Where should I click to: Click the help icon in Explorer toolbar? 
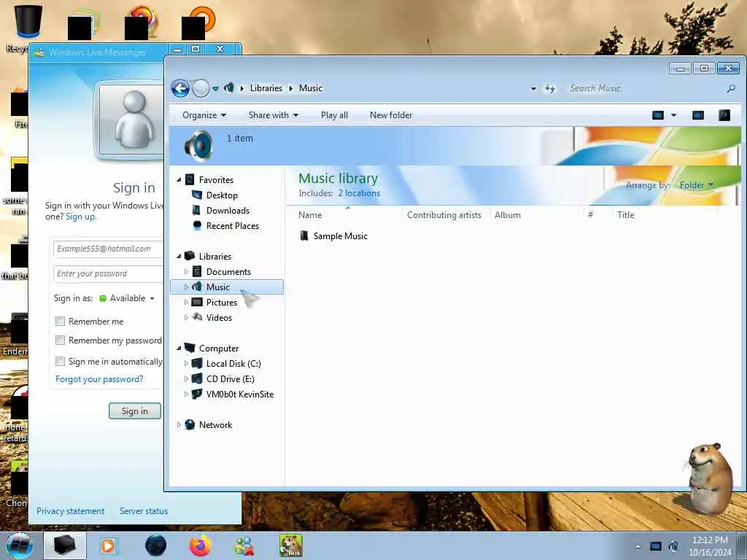tap(724, 115)
